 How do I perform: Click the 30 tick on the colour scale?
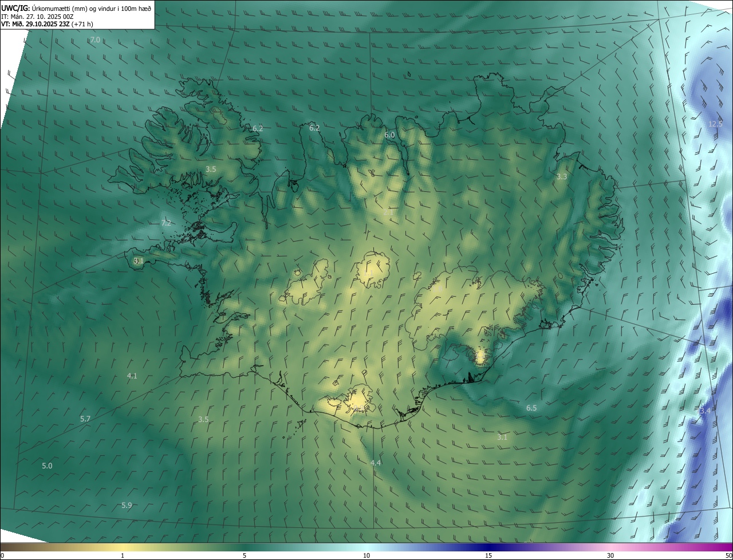610,555
